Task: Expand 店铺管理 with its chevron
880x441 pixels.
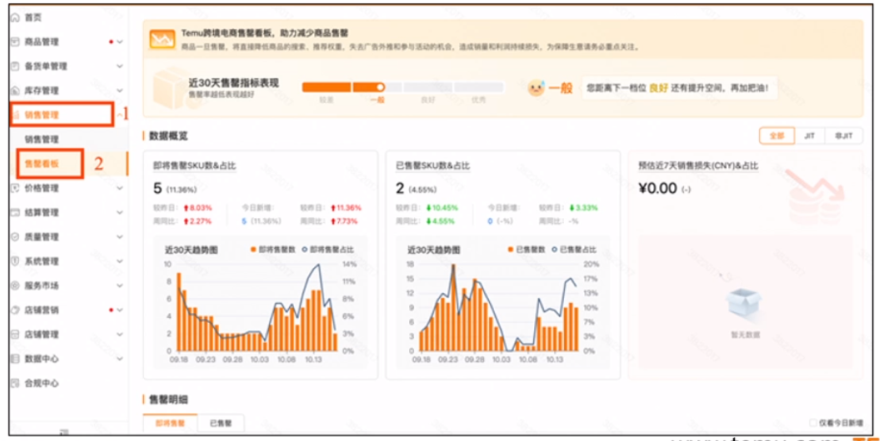Action: pyautogui.click(x=120, y=334)
